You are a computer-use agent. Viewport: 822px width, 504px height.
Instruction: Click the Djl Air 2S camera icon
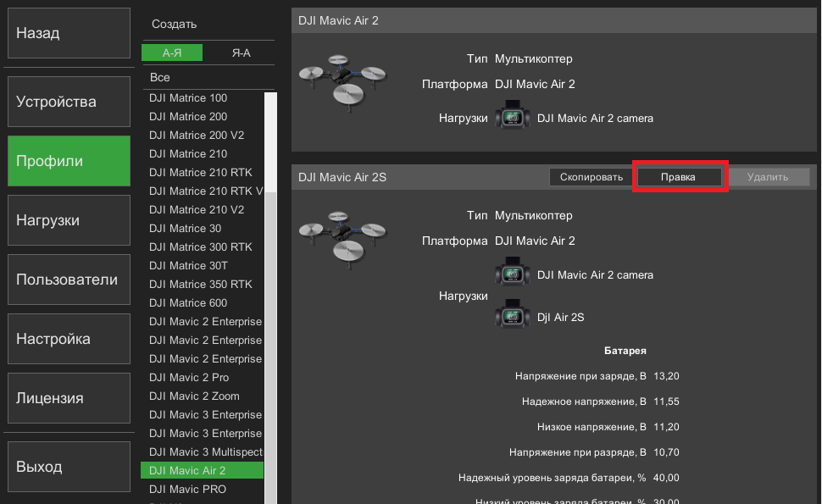click(x=512, y=313)
